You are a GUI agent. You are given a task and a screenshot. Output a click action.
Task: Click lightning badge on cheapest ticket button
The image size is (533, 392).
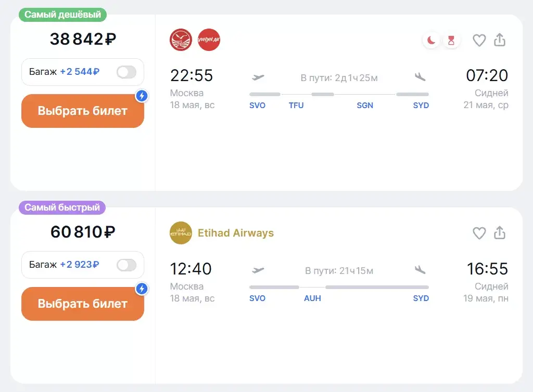[142, 96]
